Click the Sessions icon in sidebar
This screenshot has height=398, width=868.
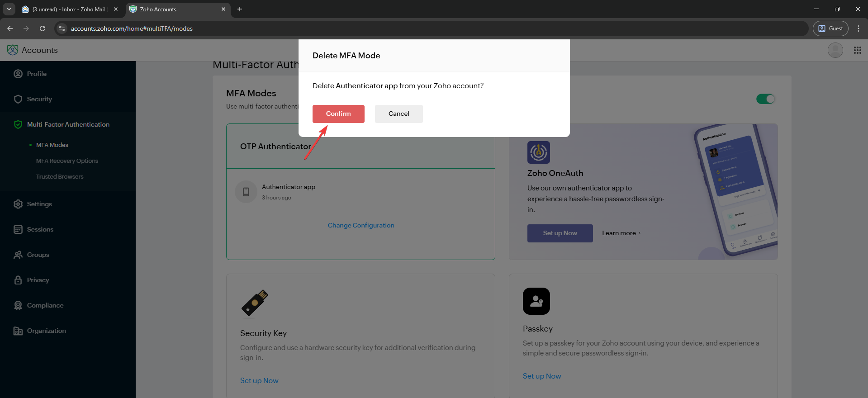[18, 229]
